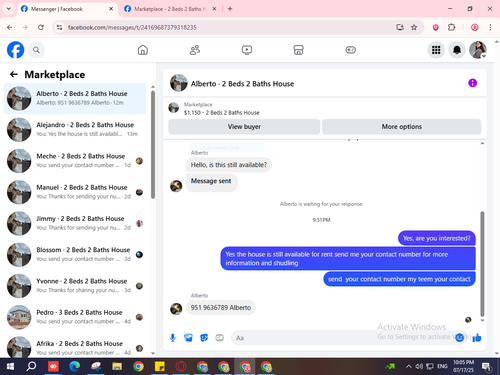Open More options button
This screenshot has width=500, height=375.
402,127
